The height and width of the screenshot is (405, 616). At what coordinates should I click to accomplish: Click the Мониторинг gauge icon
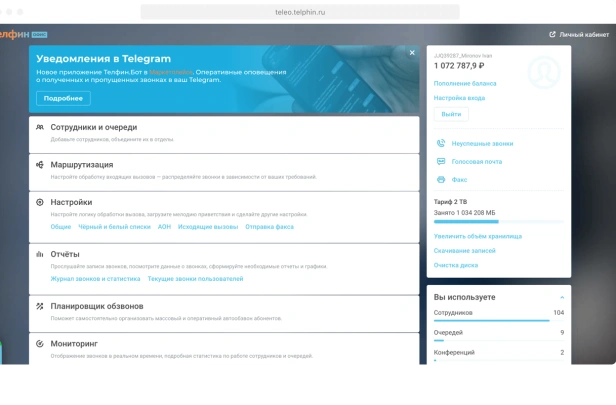pyautogui.click(x=40, y=344)
